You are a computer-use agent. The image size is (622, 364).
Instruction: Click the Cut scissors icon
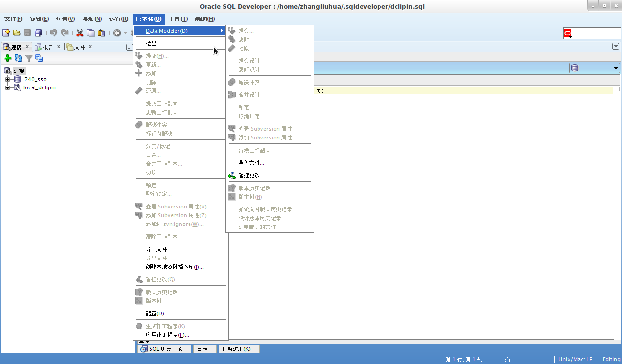(80, 33)
